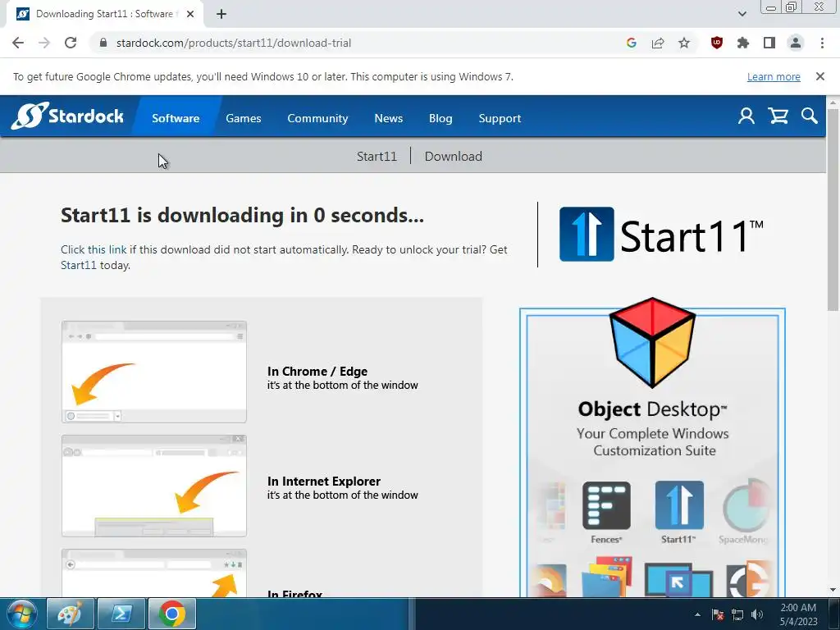Image resolution: width=840 pixels, height=630 pixels.
Task: Click the network tray icon
Action: coord(737,614)
